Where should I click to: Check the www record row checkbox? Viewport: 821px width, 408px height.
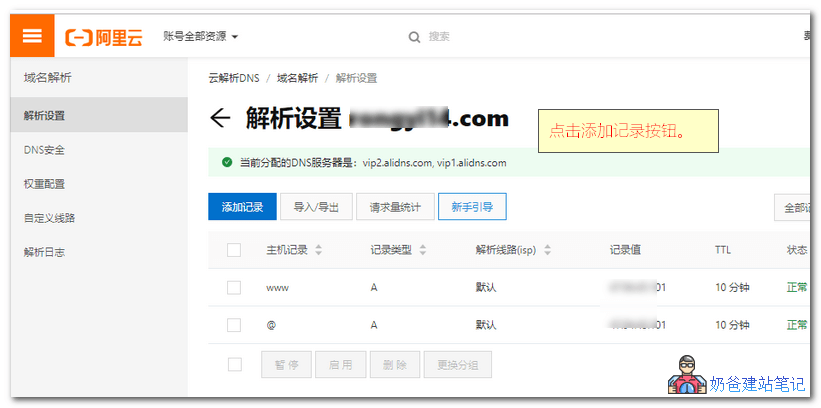[234, 288]
